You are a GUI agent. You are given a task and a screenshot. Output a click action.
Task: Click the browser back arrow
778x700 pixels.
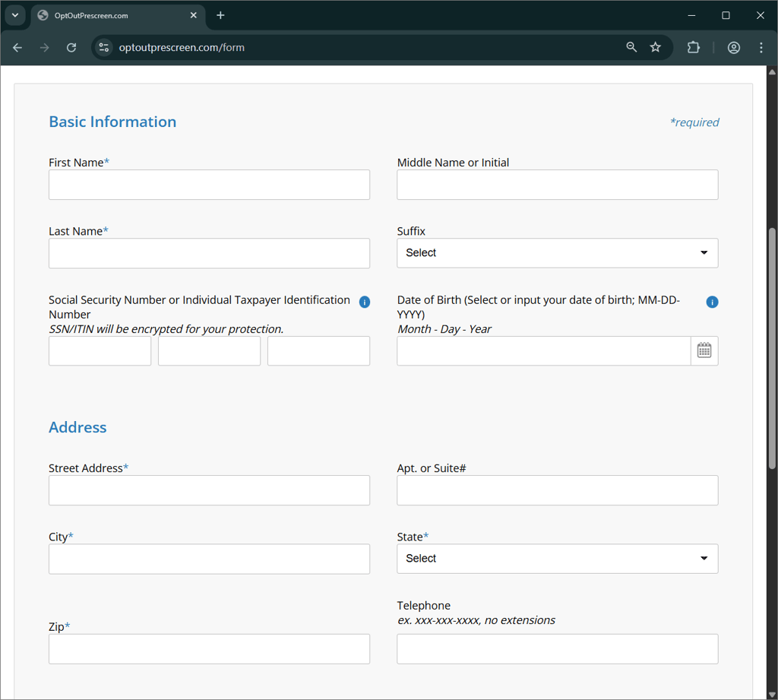coord(17,48)
